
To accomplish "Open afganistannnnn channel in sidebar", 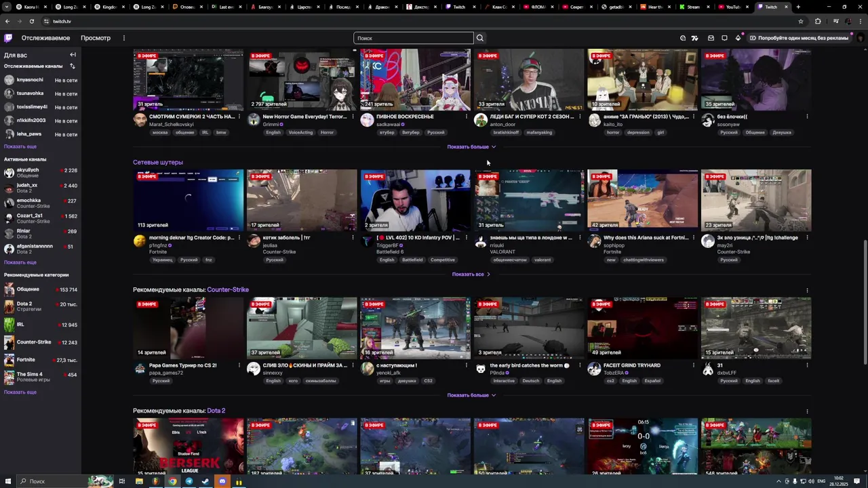I will pos(41,249).
